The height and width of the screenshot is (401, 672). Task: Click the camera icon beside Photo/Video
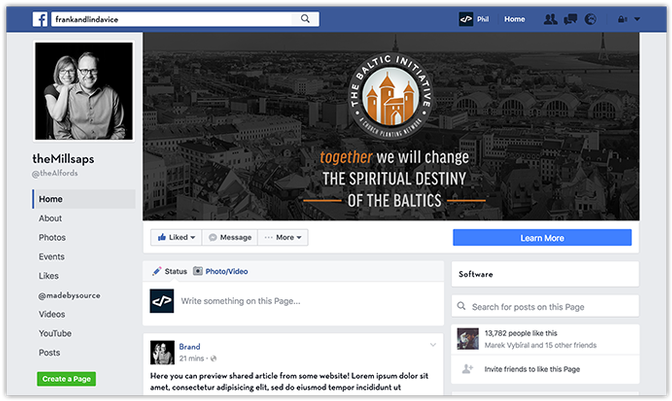[x=198, y=271]
